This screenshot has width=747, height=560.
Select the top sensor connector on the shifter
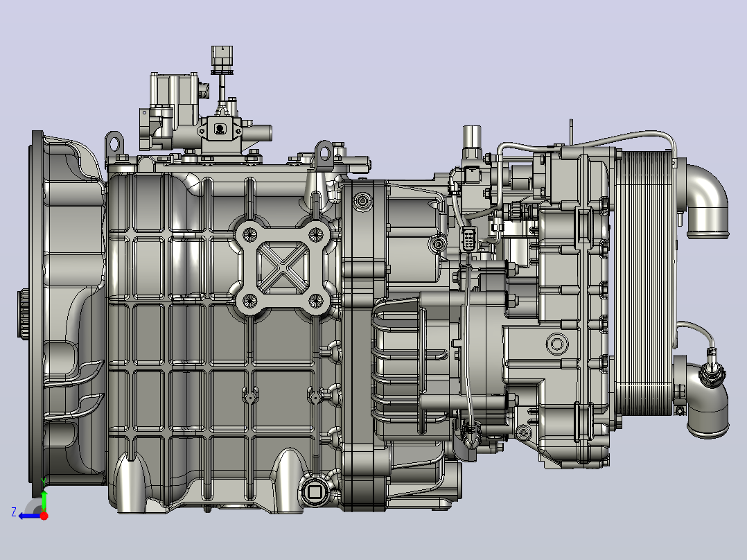coord(222,60)
